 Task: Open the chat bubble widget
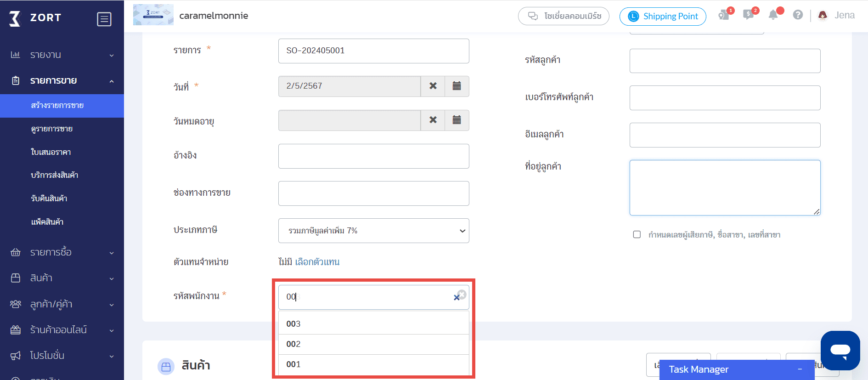tap(840, 350)
